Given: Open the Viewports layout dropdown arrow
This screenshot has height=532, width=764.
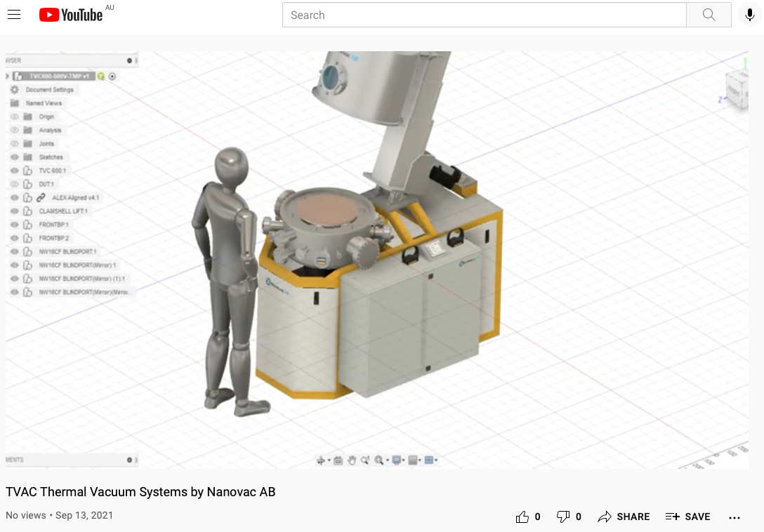Looking at the screenshot, I should tap(436, 460).
